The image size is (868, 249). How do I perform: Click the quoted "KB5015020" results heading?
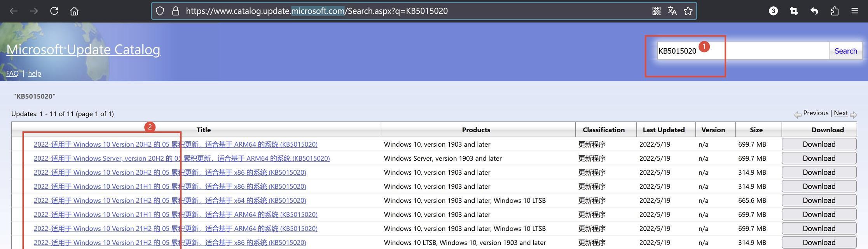[x=34, y=96]
